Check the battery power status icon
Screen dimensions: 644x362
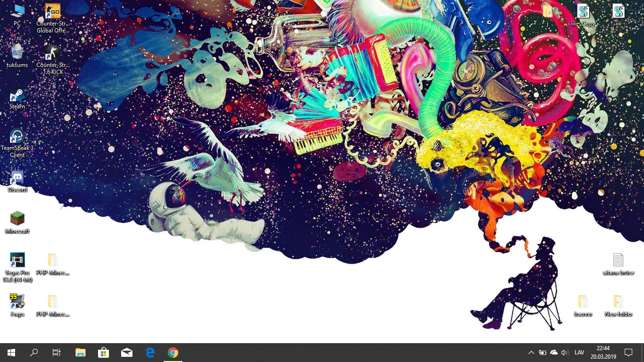(543, 353)
